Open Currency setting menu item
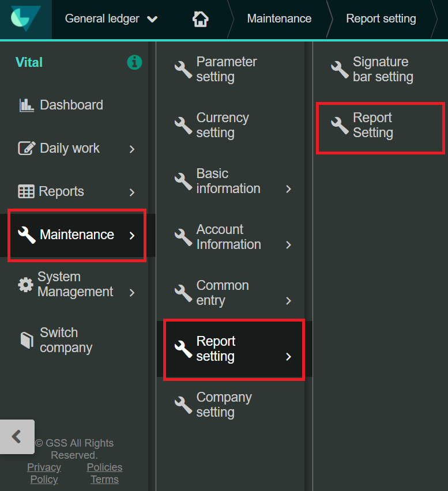Viewport: 448px width, 491px height. 223,125
